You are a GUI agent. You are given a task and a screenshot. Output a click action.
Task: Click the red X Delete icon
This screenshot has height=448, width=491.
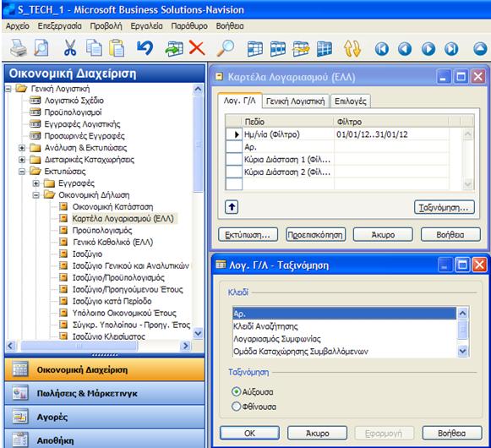click(197, 48)
